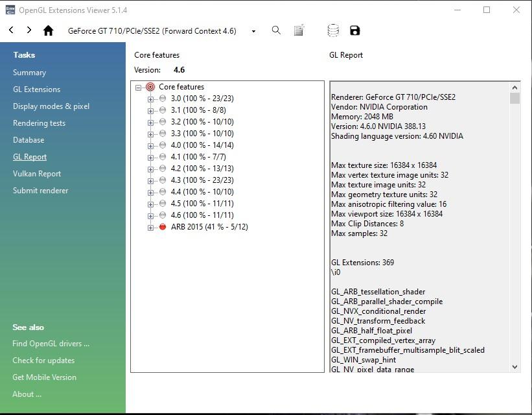Open the Summary task
This screenshot has height=415, width=532.
[x=30, y=73]
